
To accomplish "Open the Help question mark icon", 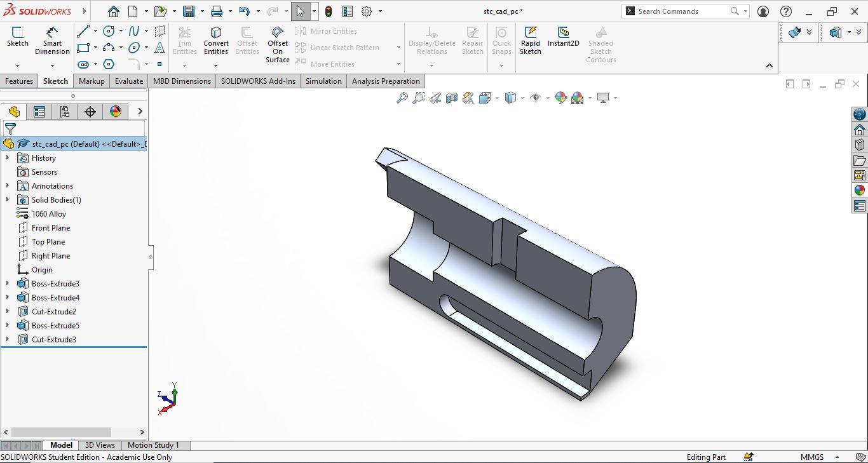I will point(786,11).
